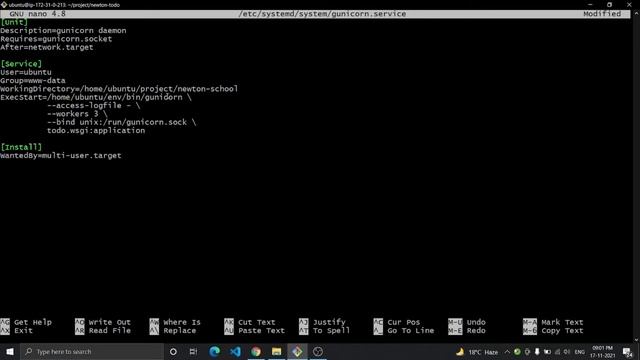Click the WantedBy=multi-user.target line
This screenshot has width=640, height=360.
[61, 156]
